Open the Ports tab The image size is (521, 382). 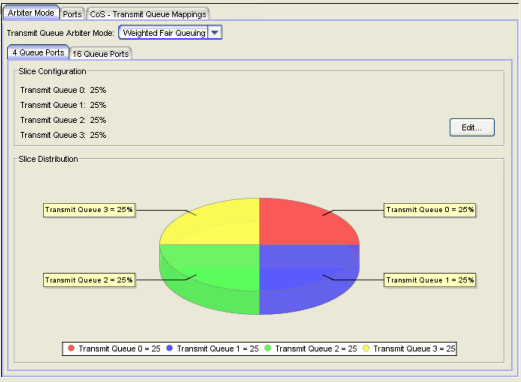pyautogui.click(x=72, y=14)
